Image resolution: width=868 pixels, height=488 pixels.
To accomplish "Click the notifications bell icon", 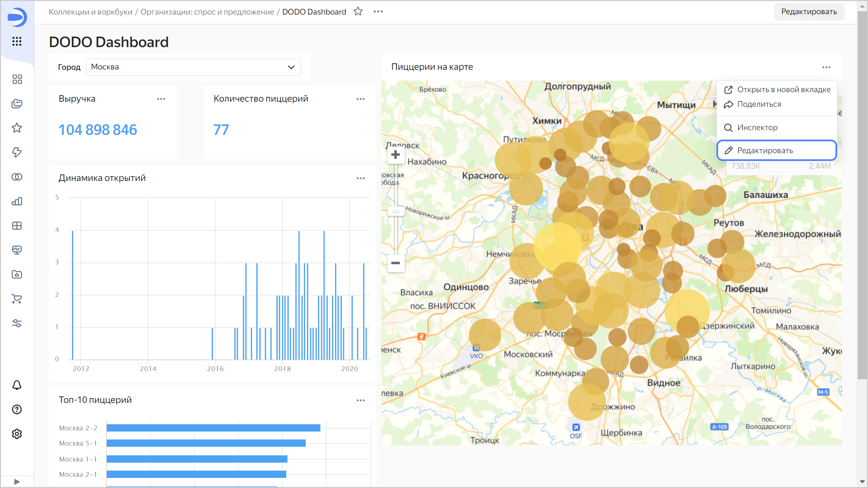I will pos(17,385).
